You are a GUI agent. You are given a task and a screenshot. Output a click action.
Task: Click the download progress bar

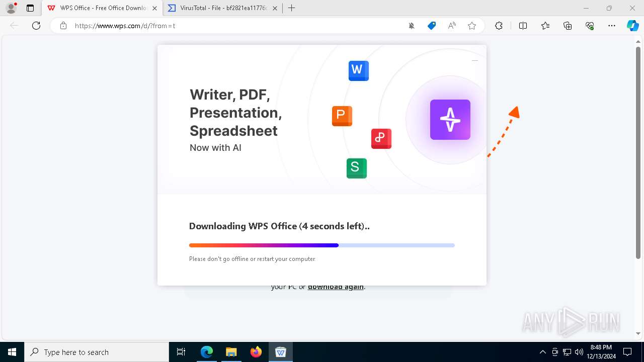322,245
